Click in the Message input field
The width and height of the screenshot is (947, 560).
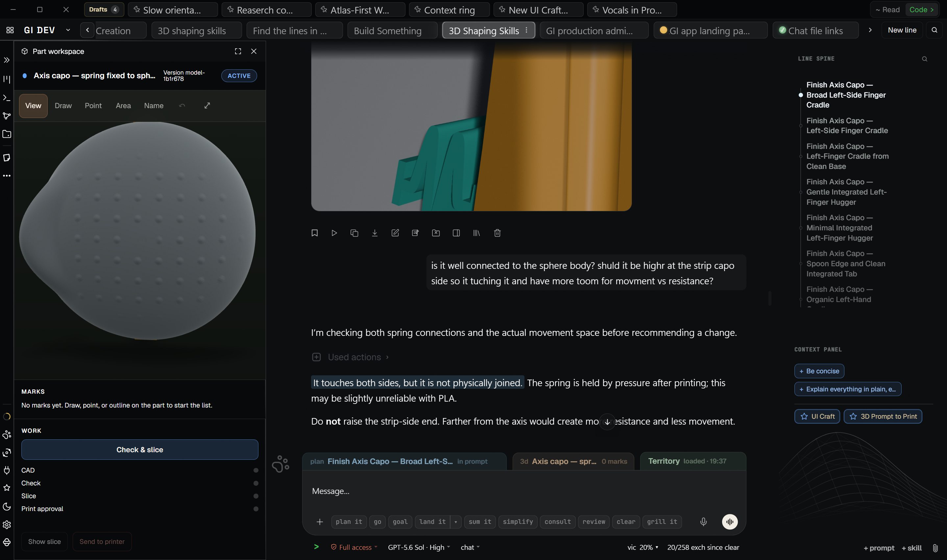click(x=524, y=491)
